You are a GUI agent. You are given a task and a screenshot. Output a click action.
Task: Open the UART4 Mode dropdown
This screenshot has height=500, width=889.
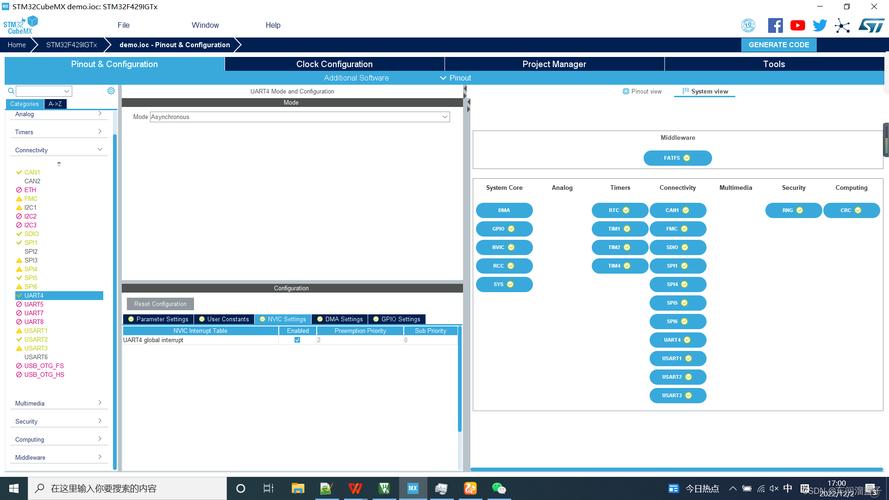(299, 117)
